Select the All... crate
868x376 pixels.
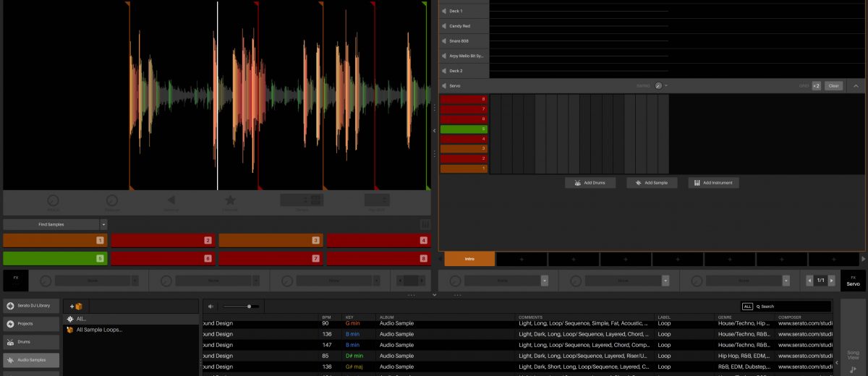point(131,318)
